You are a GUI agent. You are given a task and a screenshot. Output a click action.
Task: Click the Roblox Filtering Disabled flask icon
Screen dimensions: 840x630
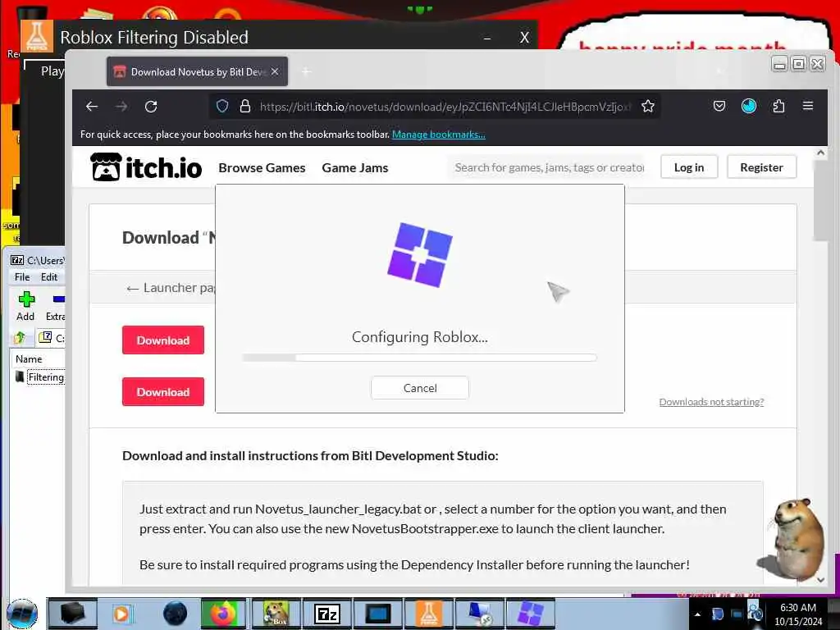37,36
